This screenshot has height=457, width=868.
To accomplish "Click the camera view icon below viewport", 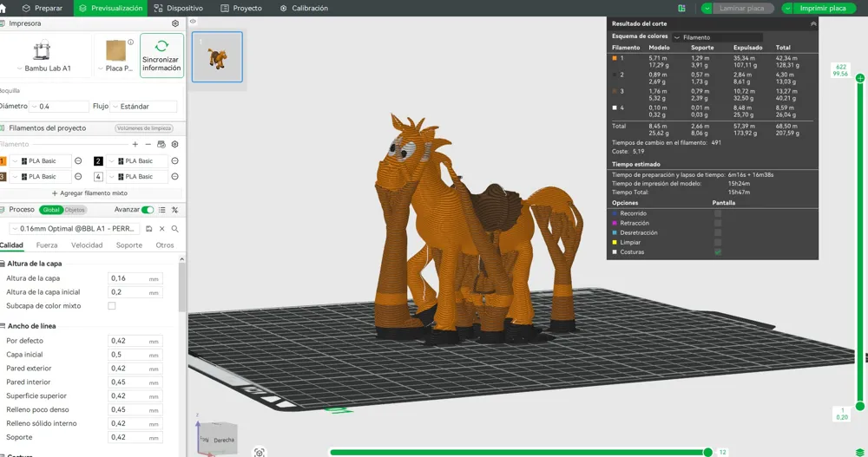I will click(259, 453).
